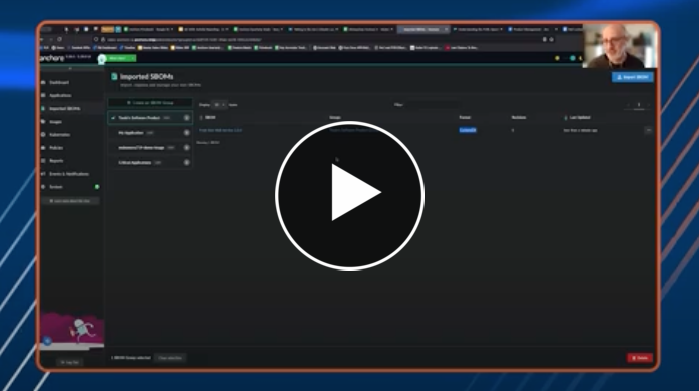This screenshot has height=391, width=699.
Task: Play the video with the center play button
Action: point(350,195)
